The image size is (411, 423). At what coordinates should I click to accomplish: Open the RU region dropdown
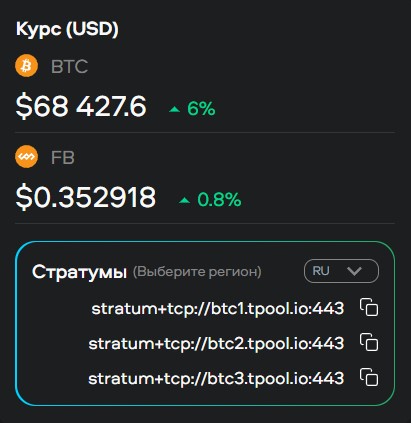(x=341, y=271)
